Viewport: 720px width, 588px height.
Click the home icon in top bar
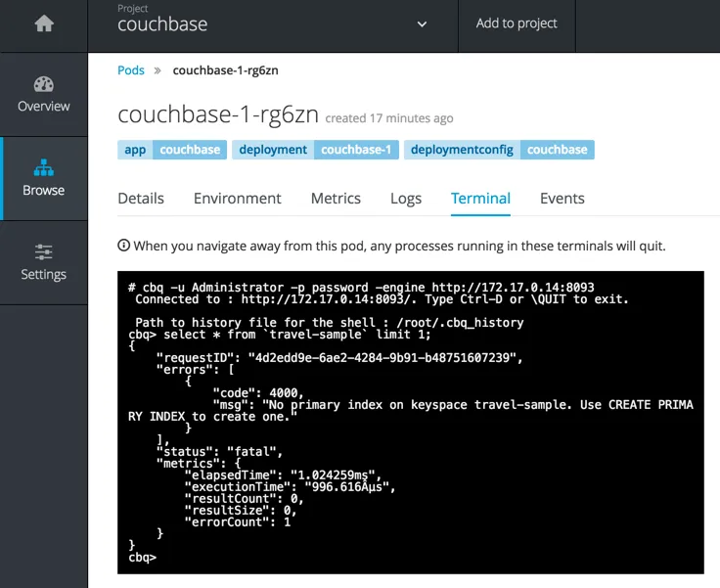click(43, 23)
